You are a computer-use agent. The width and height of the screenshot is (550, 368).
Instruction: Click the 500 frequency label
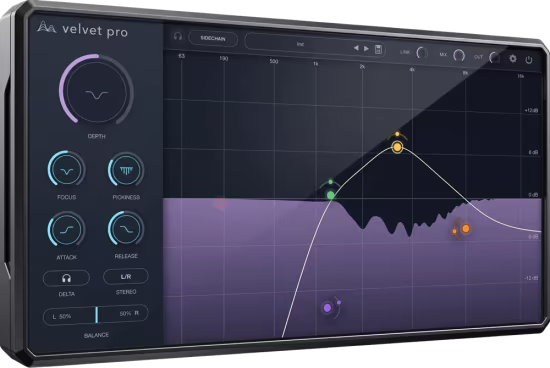click(274, 61)
